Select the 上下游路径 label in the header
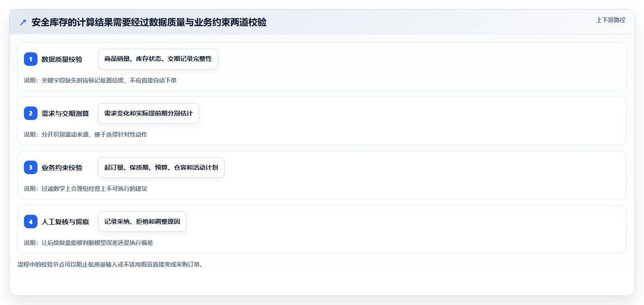 tap(611, 20)
